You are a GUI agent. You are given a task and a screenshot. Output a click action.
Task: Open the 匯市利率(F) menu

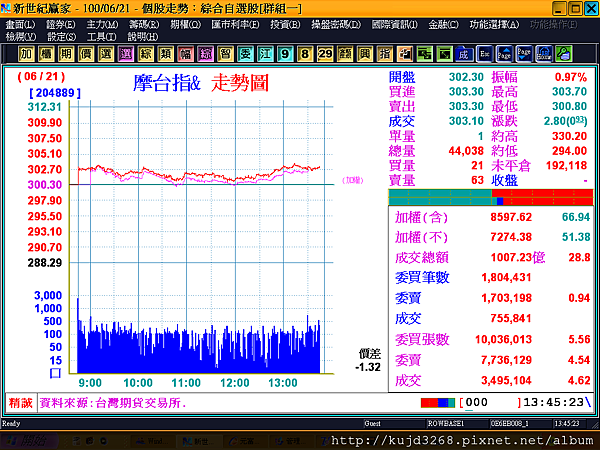pos(235,25)
